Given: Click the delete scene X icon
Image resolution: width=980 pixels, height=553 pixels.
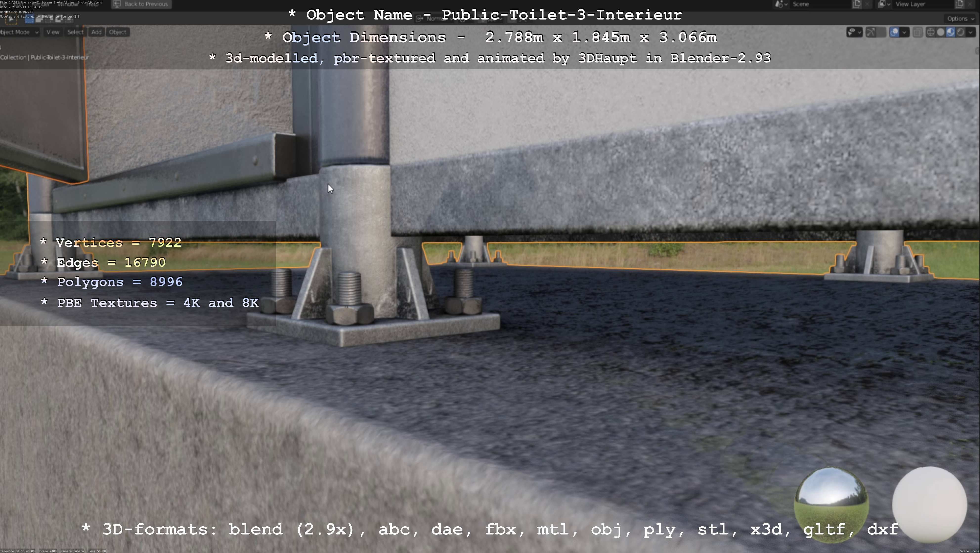Looking at the screenshot, I should tap(867, 4).
